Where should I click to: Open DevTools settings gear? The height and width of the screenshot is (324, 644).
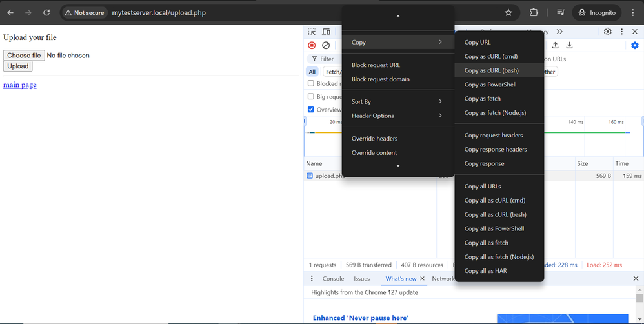point(607,32)
